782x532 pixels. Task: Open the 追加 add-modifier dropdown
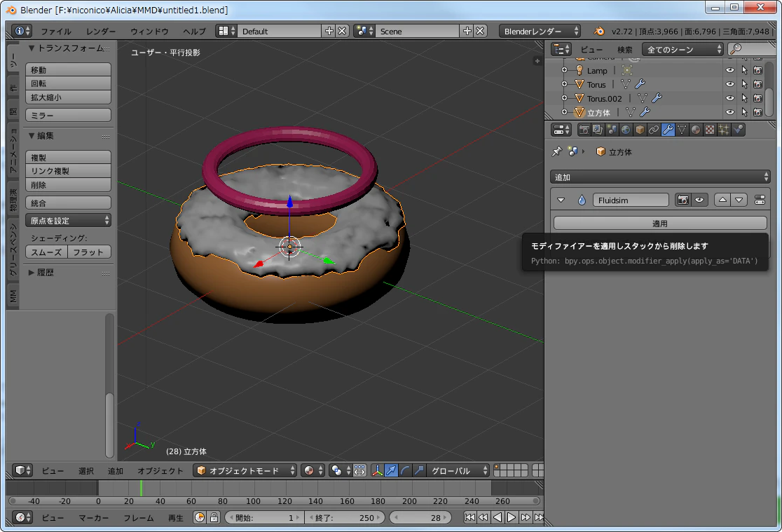coord(660,177)
